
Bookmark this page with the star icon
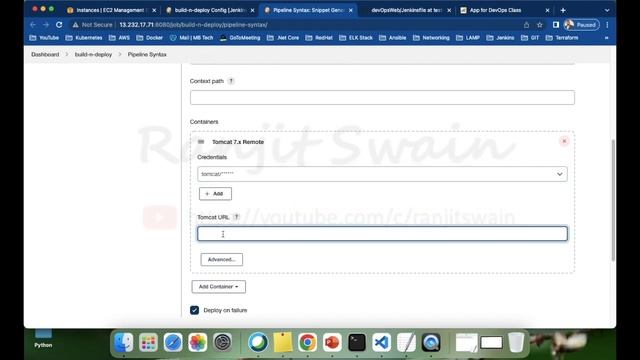click(540, 25)
